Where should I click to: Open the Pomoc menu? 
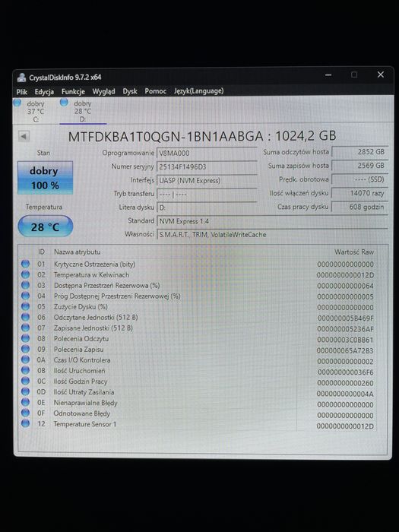[155, 91]
